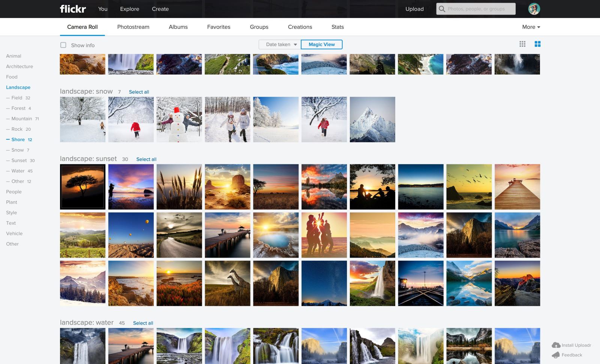
Task: Click Select all for landscape: snow
Action: (x=139, y=92)
